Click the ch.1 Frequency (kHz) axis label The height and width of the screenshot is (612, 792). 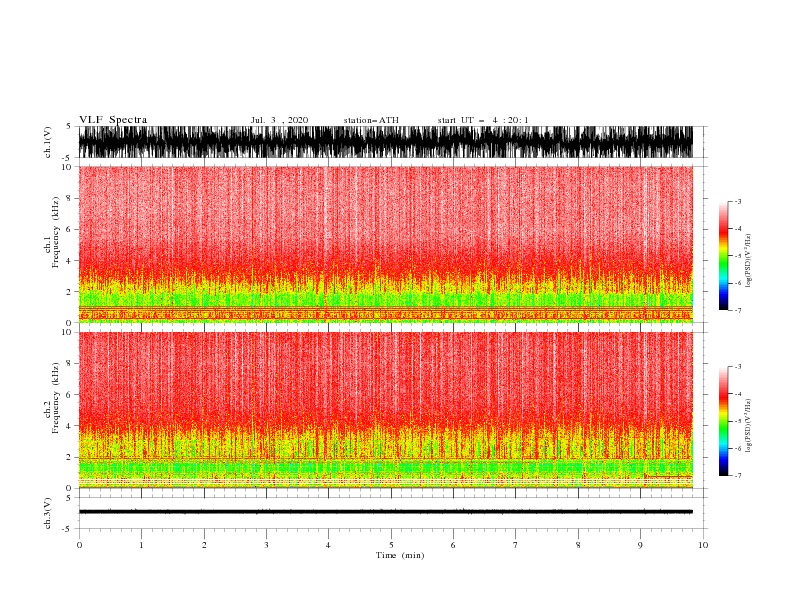coord(52,232)
